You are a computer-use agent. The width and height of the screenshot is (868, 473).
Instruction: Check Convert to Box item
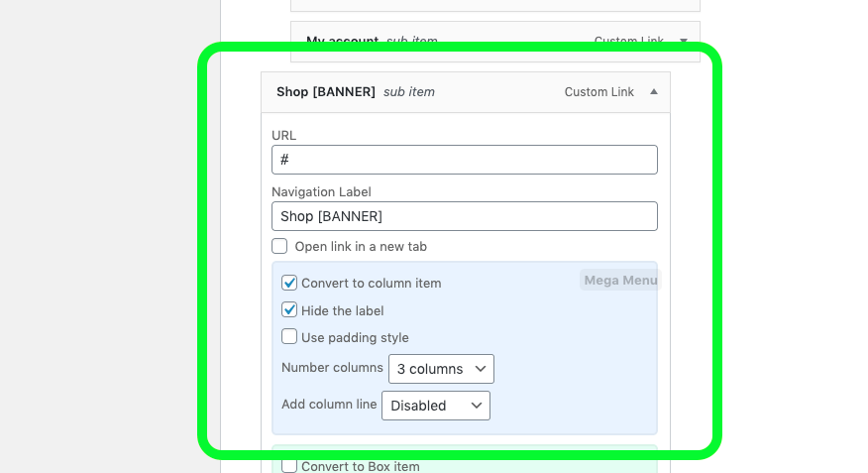click(x=289, y=466)
